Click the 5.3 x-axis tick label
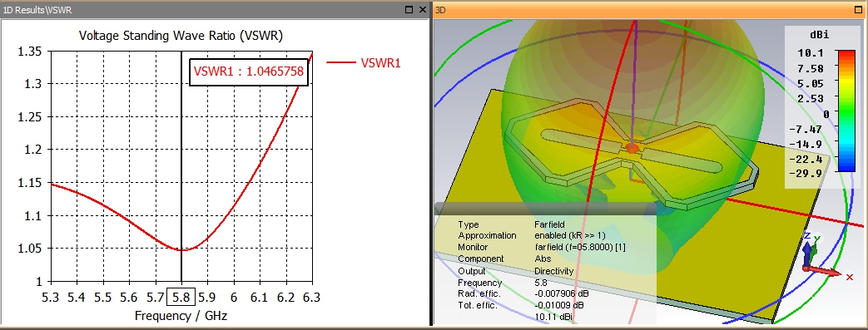Viewport: 868px width, 330px height. (50, 298)
